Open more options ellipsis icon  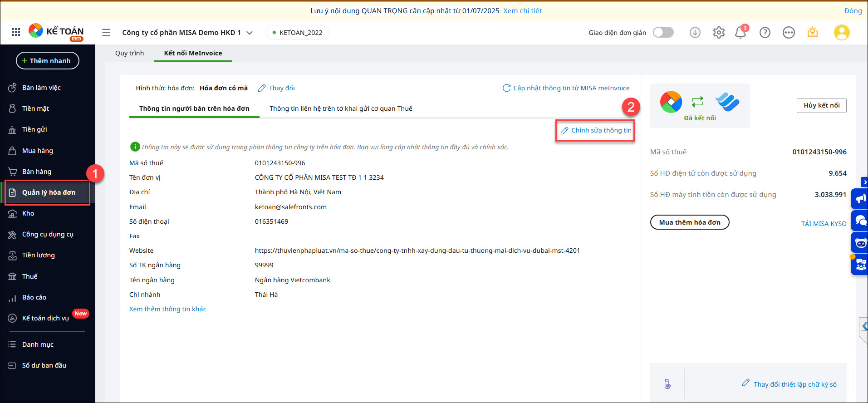click(789, 33)
